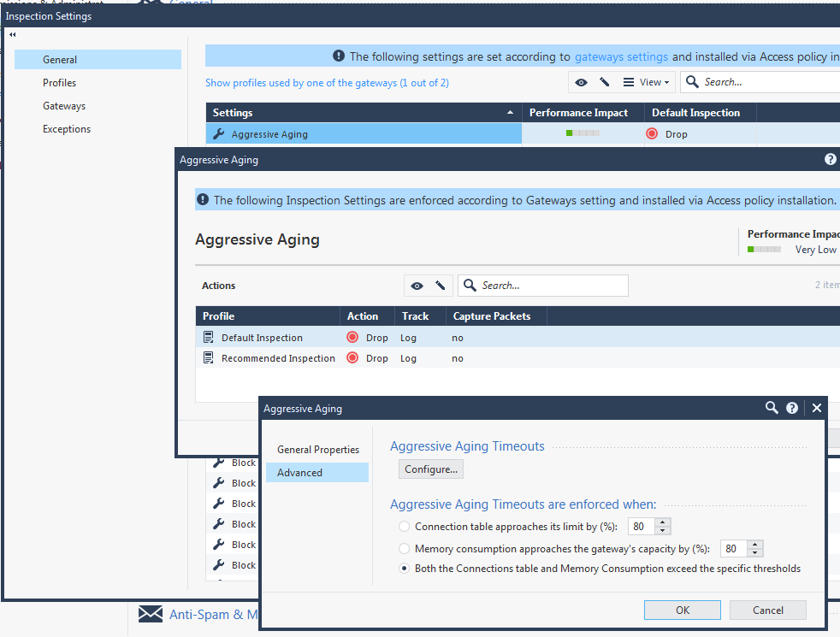
Task: Click the help question mark in the Advanced dialog
Action: pyautogui.click(x=792, y=409)
